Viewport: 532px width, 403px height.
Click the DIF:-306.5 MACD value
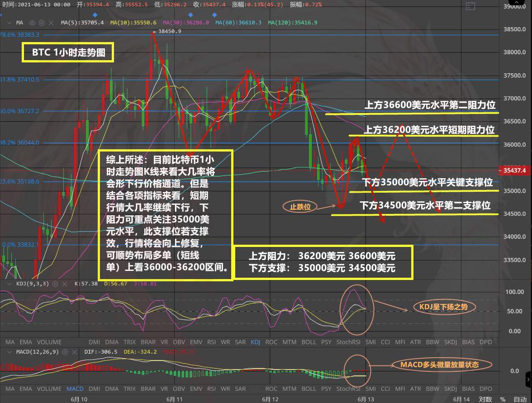coord(101,352)
